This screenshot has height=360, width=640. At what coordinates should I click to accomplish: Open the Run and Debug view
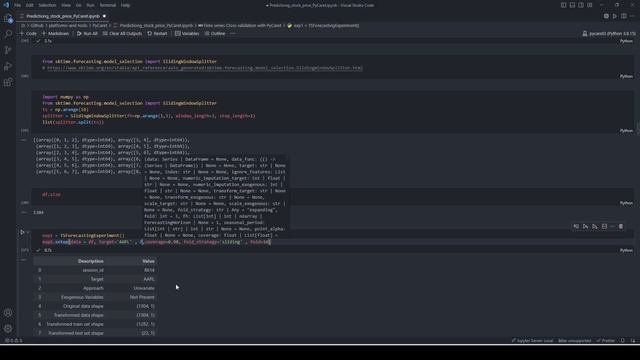(x=8, y=66)
